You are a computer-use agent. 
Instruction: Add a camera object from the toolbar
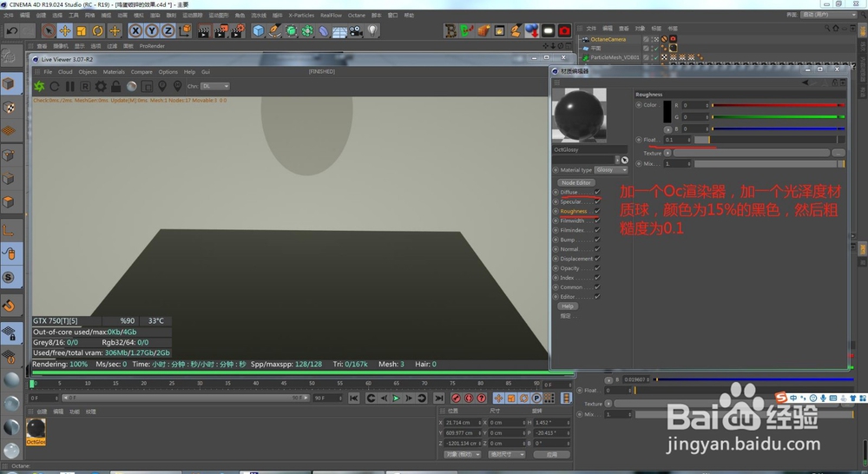click(356, 31)
